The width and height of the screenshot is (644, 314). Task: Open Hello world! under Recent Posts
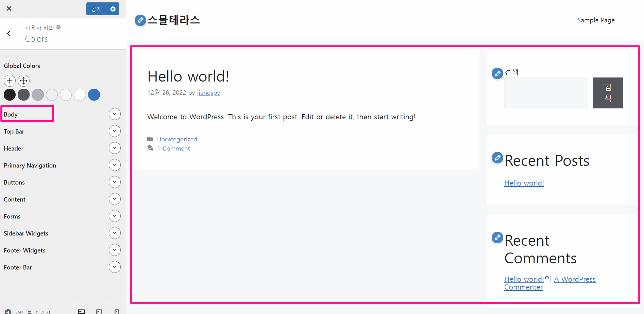(x=524, y=183)
